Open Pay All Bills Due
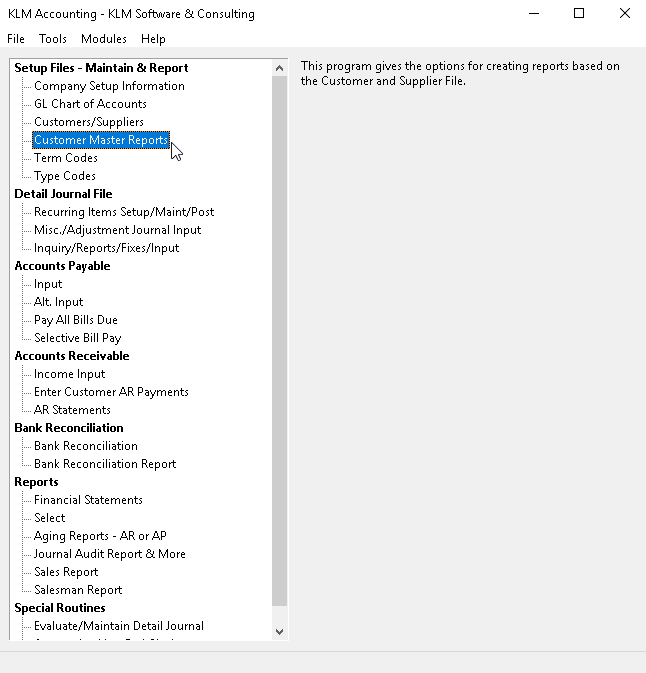646x673 pixels. coord(76,320)
